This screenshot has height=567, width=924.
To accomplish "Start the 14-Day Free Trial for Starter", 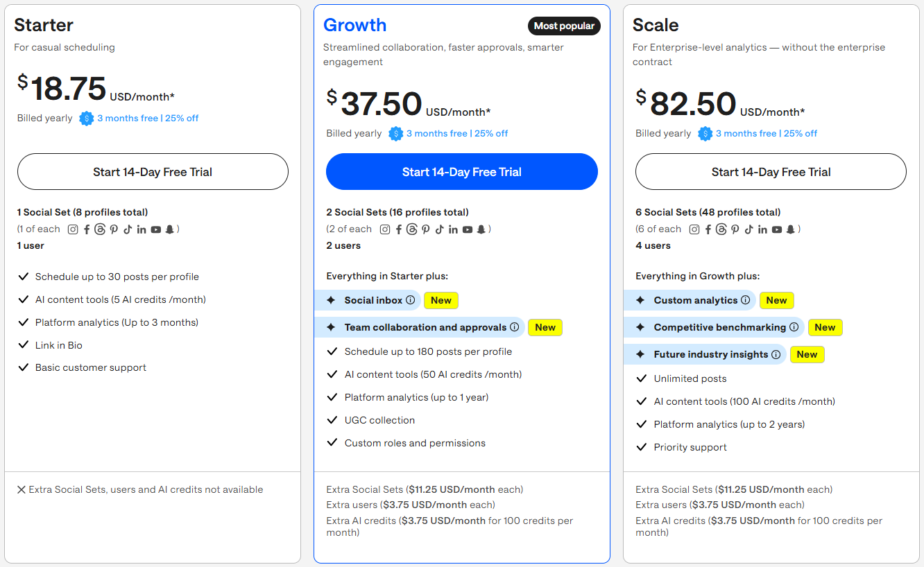I will (152, 171).
